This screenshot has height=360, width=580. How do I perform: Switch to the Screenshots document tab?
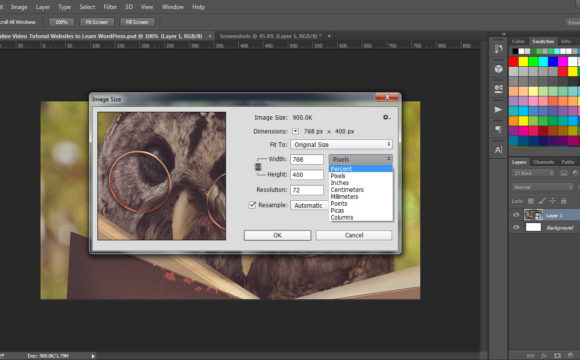click(x=270, y=36)
